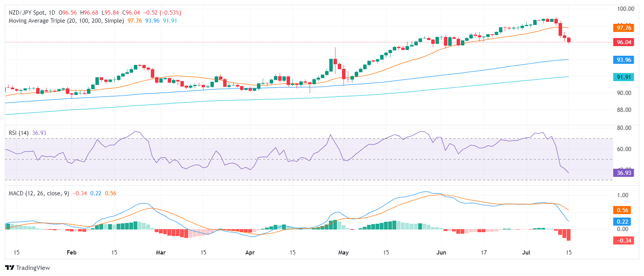This screenshot has height=276, width=644.
Task: Click the blue 93.96 price tag
Action: click(x=624, y=60)
